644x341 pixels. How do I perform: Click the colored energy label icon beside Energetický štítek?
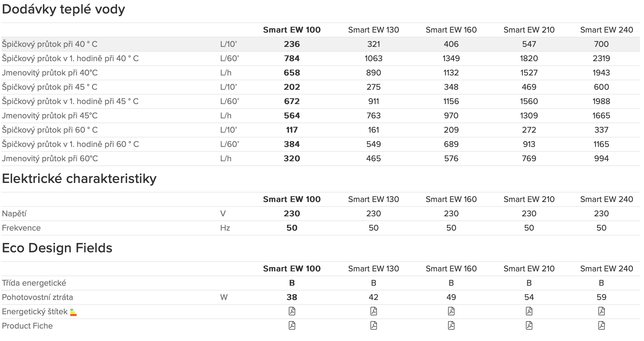[73, 312]
